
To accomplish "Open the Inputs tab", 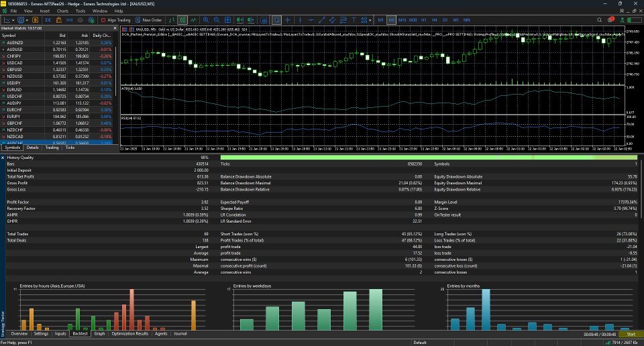I will tap(60, 334).
